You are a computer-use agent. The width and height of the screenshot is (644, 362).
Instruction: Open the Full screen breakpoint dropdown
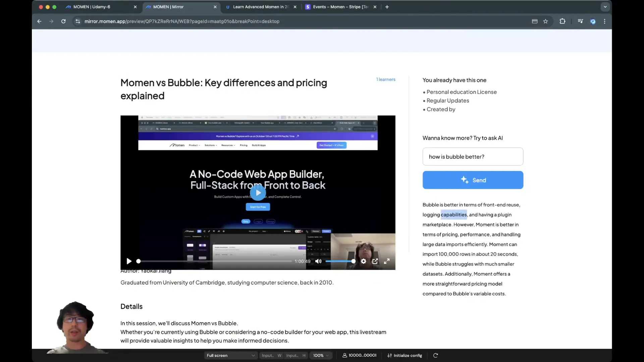pyautogui.click(x=231, y=355)
